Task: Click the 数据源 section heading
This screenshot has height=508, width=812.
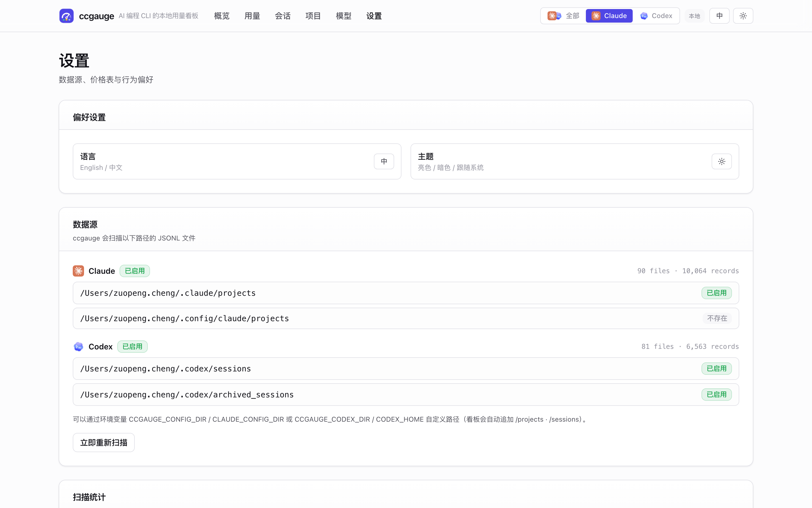Action: (x=85, y=224)
